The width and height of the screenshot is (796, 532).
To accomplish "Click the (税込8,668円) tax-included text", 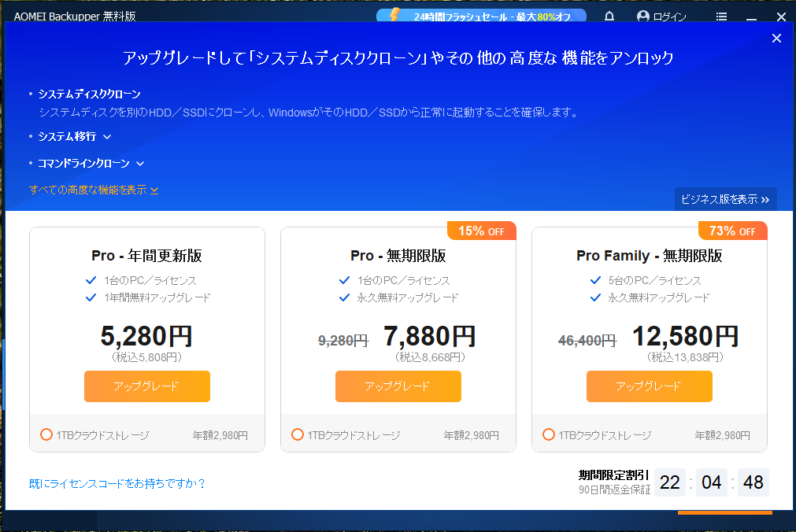I will pos(430,357).
